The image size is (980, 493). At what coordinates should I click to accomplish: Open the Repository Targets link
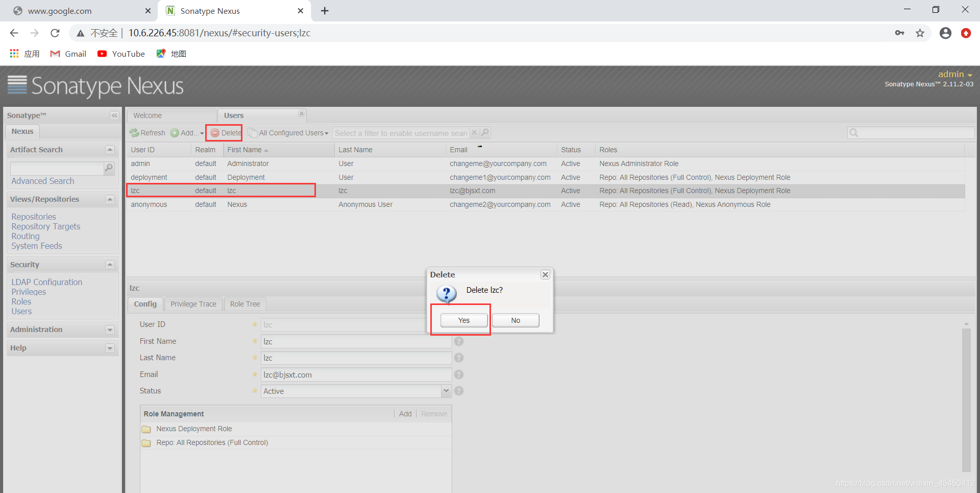pos(46,226)
